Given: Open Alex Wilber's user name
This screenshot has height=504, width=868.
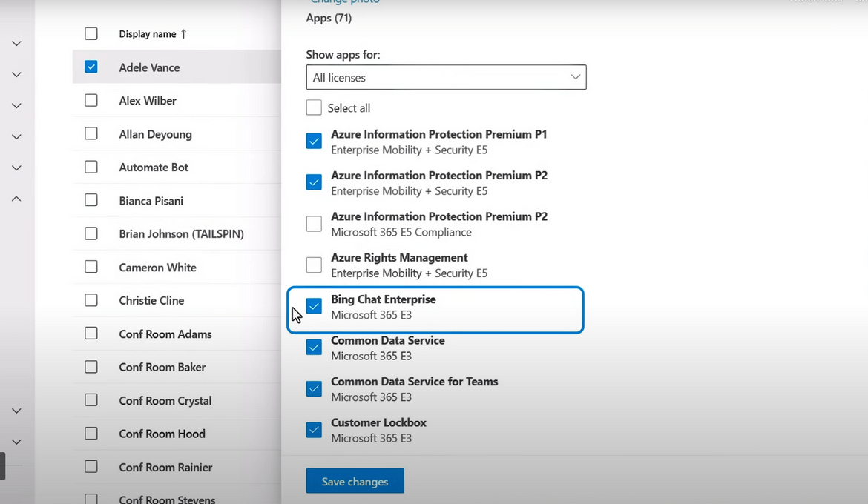Looking at the screenshot, I should 148,101.
